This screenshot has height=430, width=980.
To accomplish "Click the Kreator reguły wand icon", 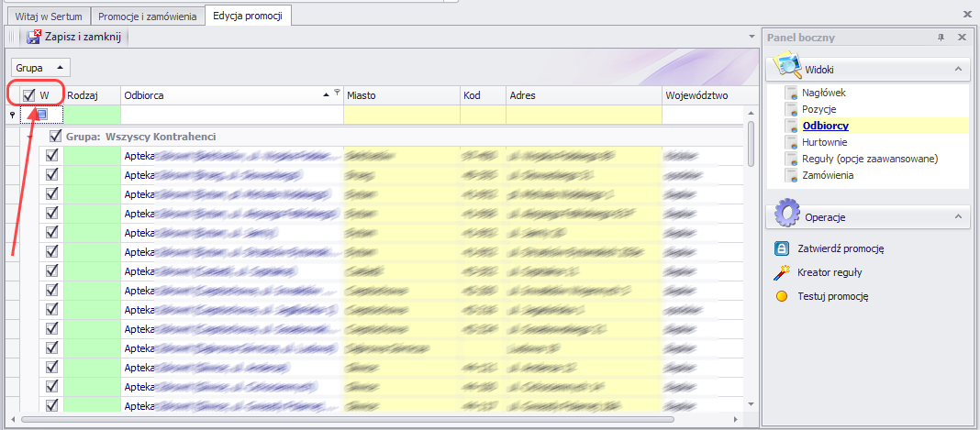I will coord(782,272).
